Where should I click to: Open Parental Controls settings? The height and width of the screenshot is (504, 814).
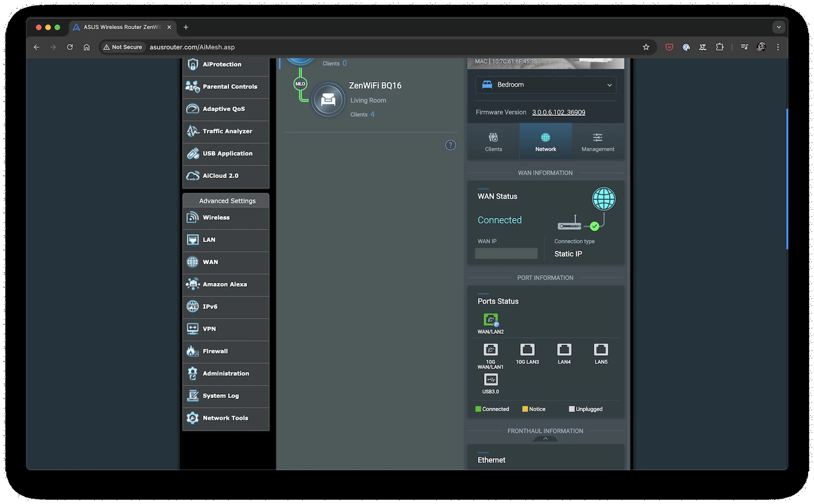click(x=226, y=86)
